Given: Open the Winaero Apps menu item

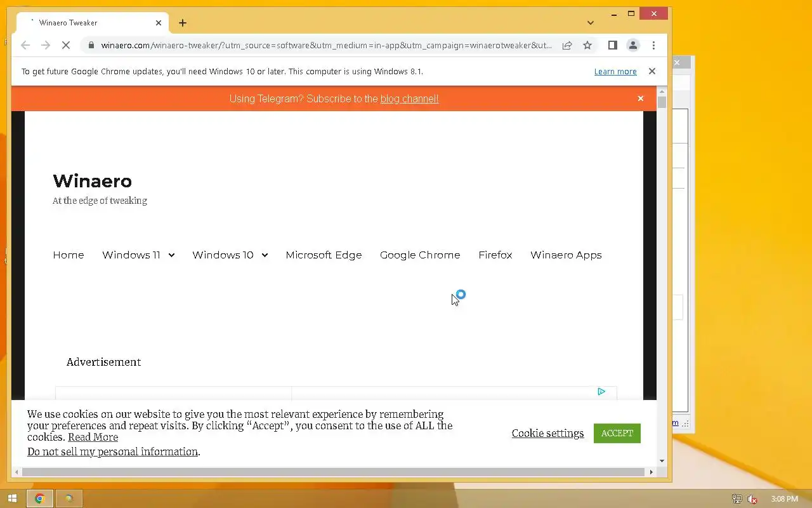Looking at the screenshot, I should (566, 255).
